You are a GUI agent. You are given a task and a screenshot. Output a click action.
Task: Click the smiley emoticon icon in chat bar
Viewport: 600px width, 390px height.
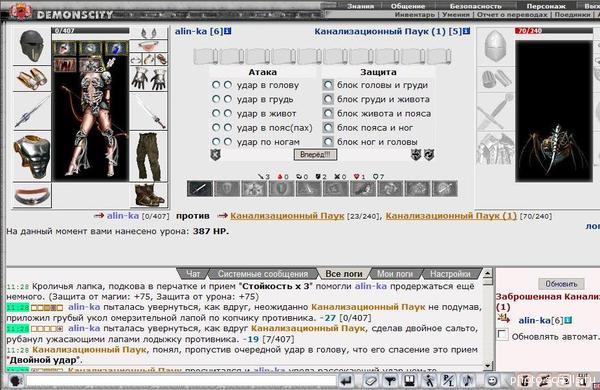(x=492, y=381)
